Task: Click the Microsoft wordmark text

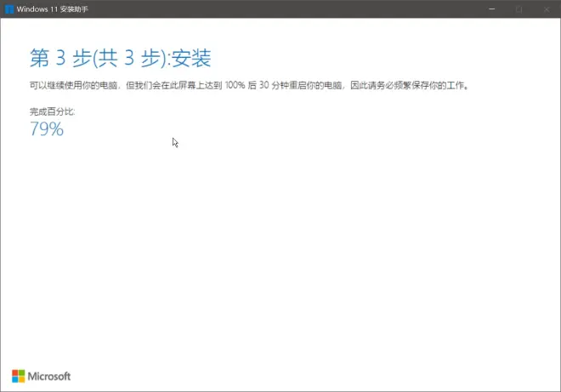Action: [x=49, y=376]
